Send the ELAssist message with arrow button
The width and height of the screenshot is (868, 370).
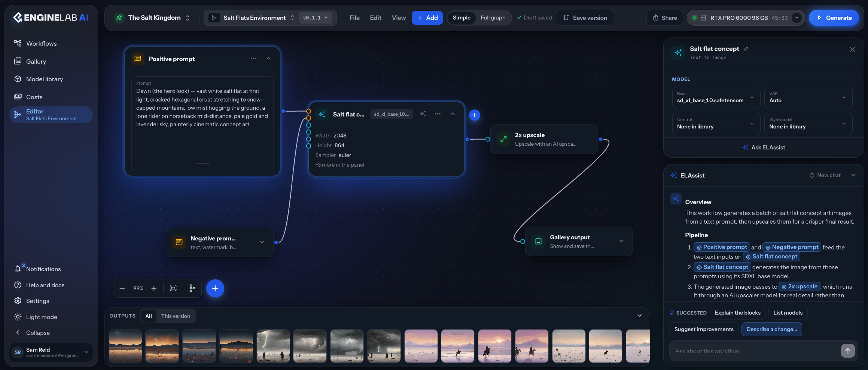point(848,351)
